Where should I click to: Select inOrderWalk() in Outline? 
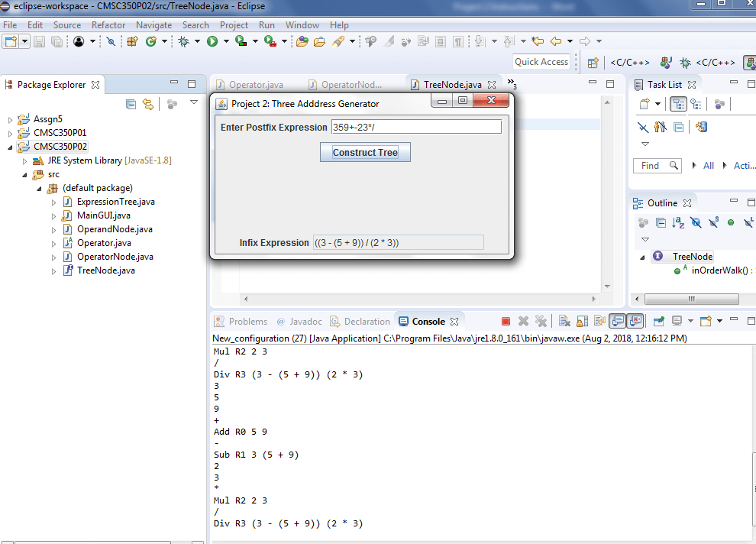[720, 270]
